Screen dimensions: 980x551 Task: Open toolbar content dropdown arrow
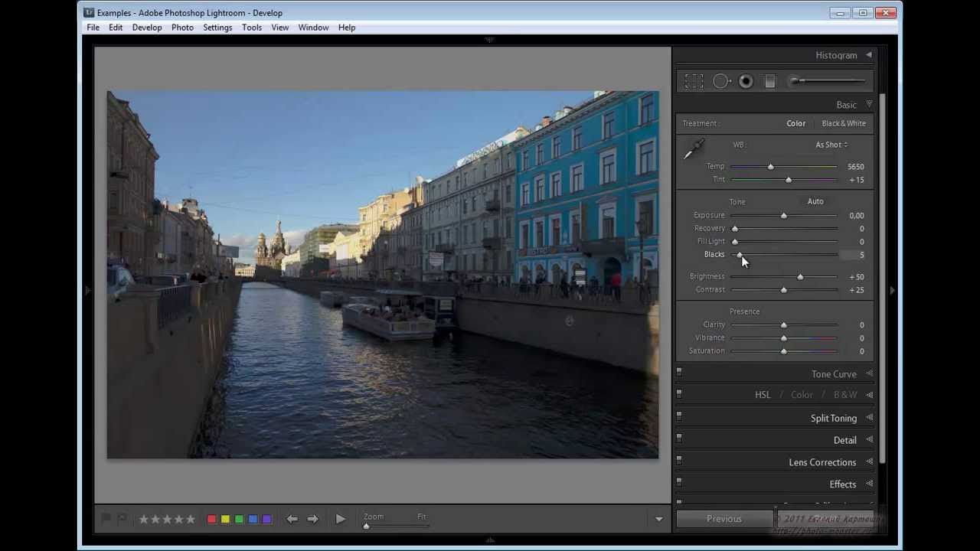(658, 519)
